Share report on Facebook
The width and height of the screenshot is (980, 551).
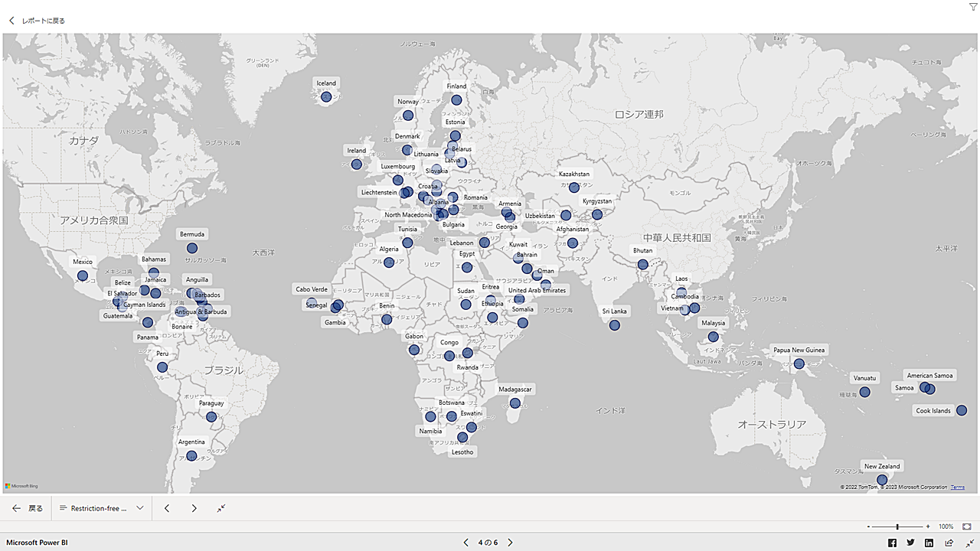pos(892,543)
